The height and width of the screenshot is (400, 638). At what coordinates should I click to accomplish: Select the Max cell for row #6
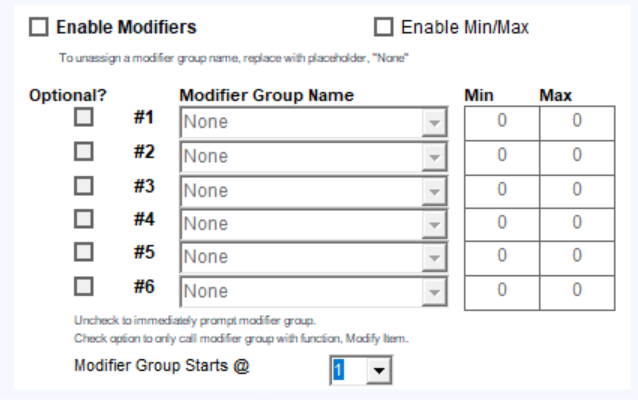(x=577, y=291)
